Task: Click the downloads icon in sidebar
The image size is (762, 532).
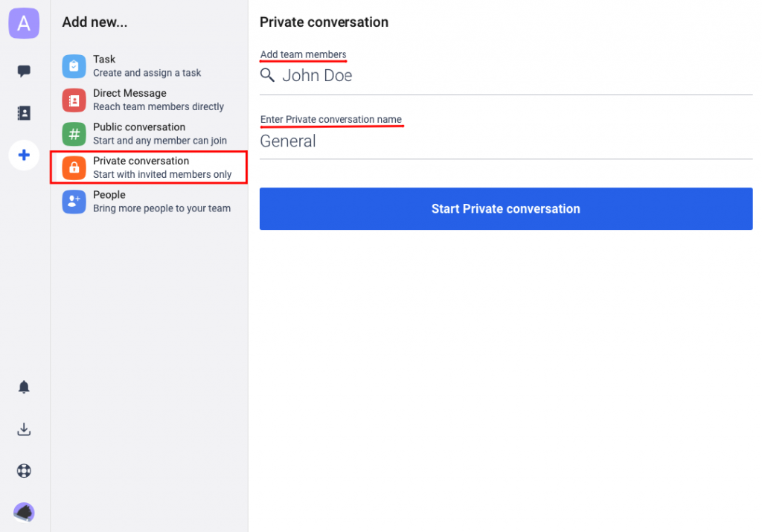Action: [x=23, y=429]
